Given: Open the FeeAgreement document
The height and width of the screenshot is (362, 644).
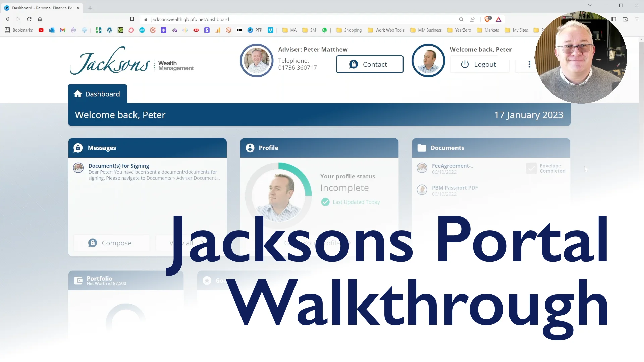Looking at the screenshot, I should [x=453, y=166].
